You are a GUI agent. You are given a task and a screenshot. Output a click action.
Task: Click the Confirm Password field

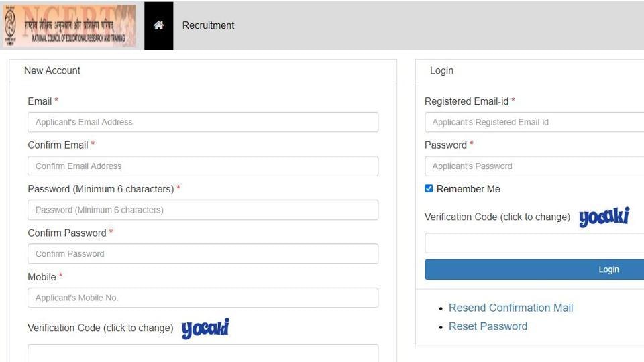pyautogui.click(x=203, y=254)
